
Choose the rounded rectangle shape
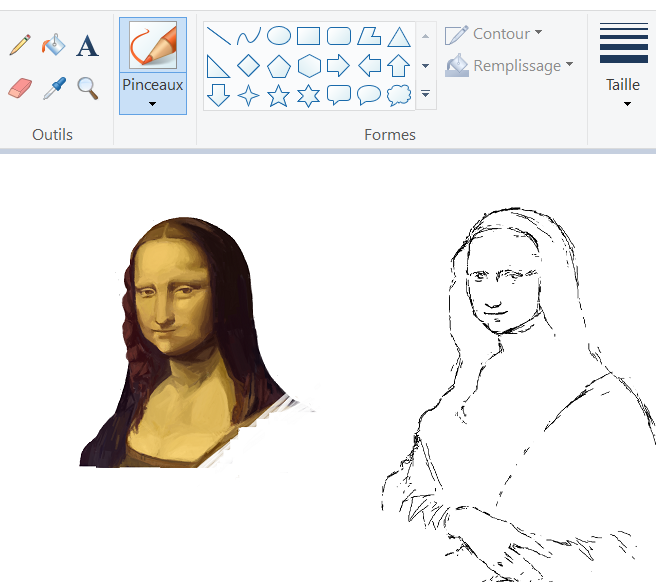coord(339,36)
